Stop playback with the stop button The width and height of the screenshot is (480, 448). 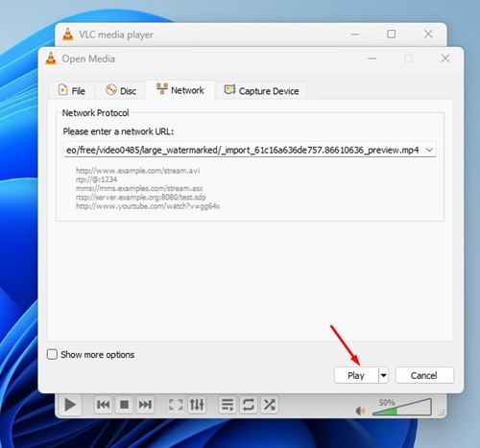(124, 405)
